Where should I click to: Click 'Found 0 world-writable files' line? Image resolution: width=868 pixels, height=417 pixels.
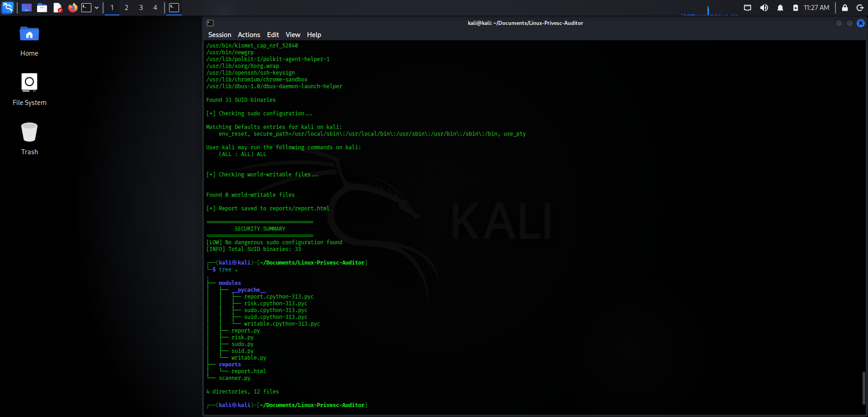(x=250, y=195)
